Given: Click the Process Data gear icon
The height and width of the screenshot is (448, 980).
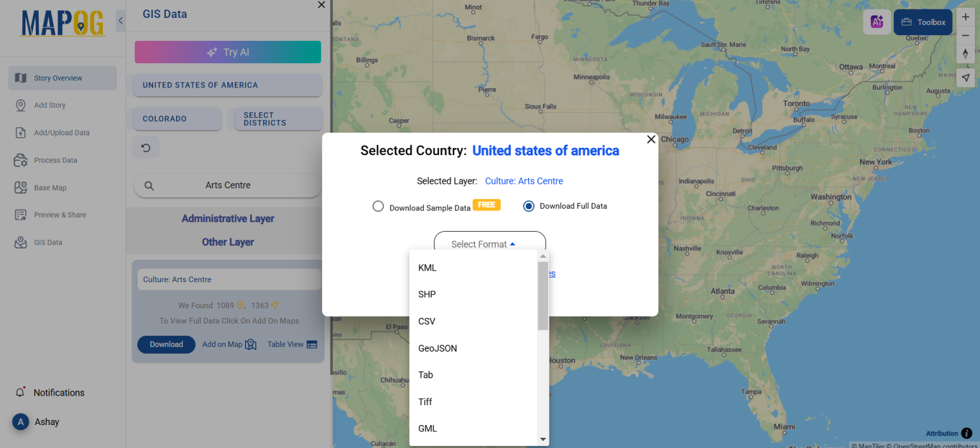Looking at the screenshot, I should pyautogui.click(x=21, y=160).
